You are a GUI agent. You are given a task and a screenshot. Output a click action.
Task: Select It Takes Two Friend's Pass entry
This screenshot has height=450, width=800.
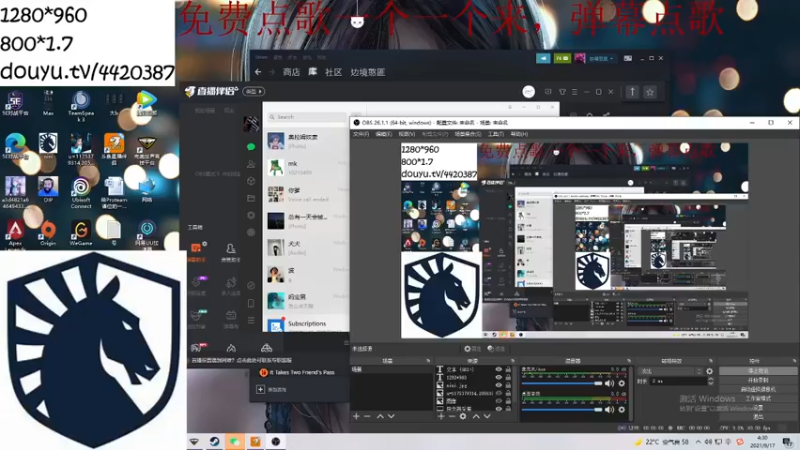(299, 372)
